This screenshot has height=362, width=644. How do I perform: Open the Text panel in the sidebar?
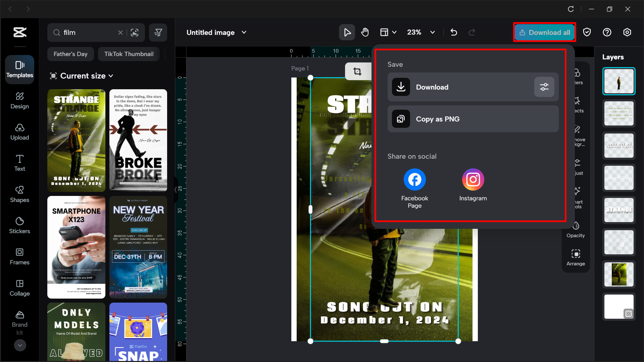coord(19,163)
